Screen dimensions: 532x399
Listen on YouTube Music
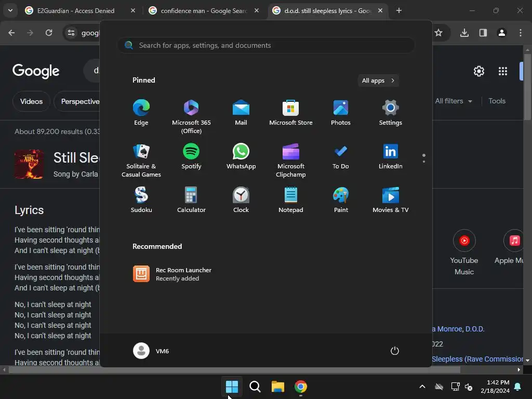pyautogui.click(x=464, y=252)
